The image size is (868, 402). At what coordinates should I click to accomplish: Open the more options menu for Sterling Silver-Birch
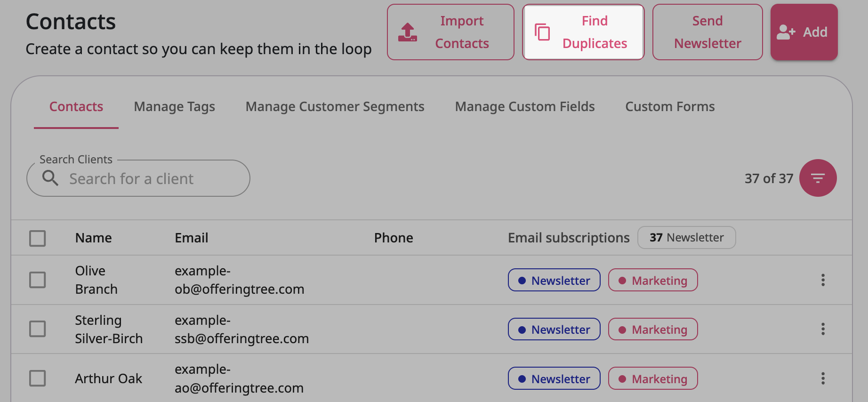click(x=823, y=329)
